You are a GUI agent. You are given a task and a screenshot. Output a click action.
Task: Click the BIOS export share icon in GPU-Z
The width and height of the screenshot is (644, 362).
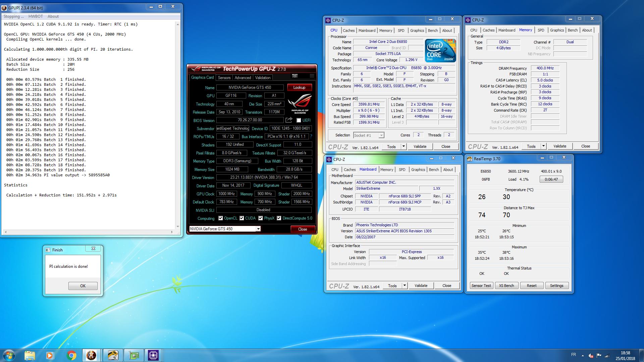click(289, 120)
